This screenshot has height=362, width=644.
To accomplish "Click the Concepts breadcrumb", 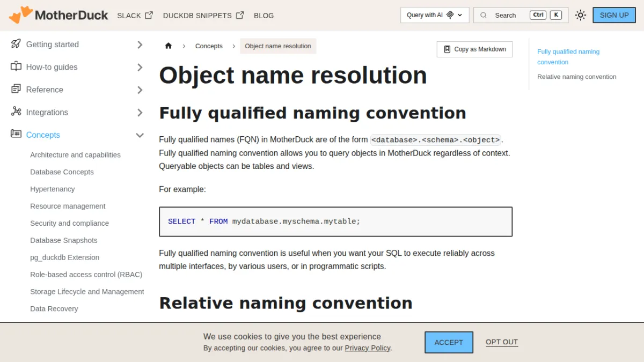I will [x=209, y=46].
